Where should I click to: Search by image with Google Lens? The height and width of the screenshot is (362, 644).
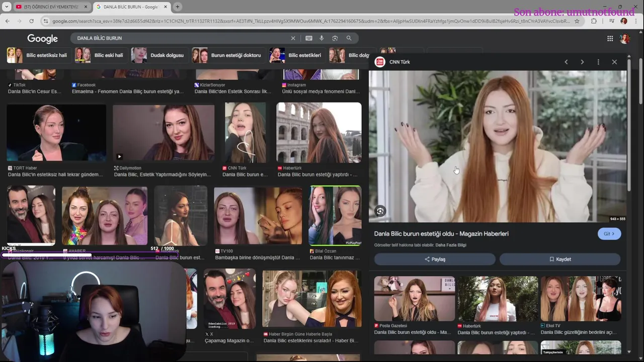click(x=335, y=38)
